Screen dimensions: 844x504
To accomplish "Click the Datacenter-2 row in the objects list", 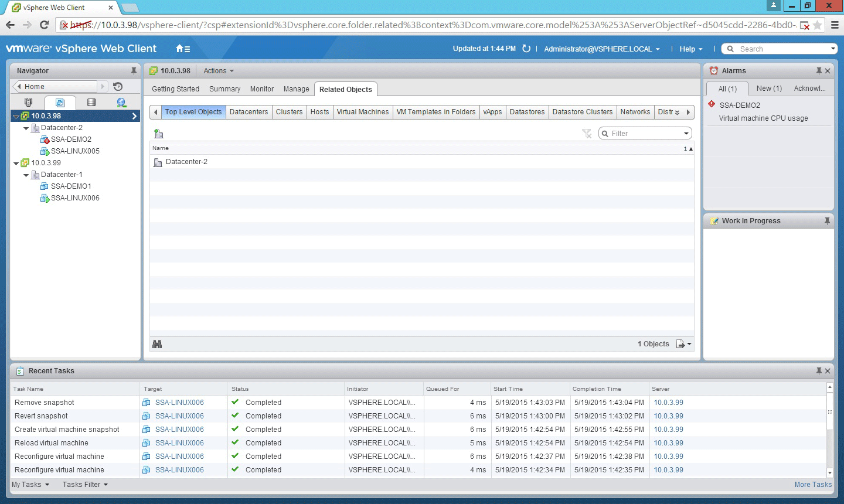I will pyautogui.click(x=422, y=162).
